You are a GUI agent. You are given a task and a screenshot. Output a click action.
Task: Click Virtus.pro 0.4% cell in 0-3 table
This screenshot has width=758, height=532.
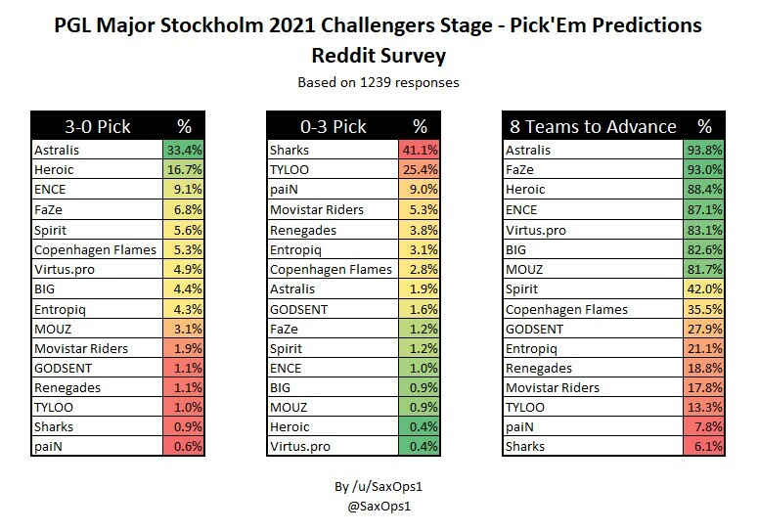(420, 446)
